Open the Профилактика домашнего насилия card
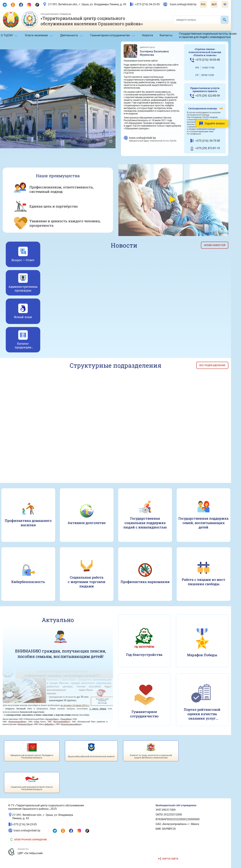241x868 pixels. (28, 515)
